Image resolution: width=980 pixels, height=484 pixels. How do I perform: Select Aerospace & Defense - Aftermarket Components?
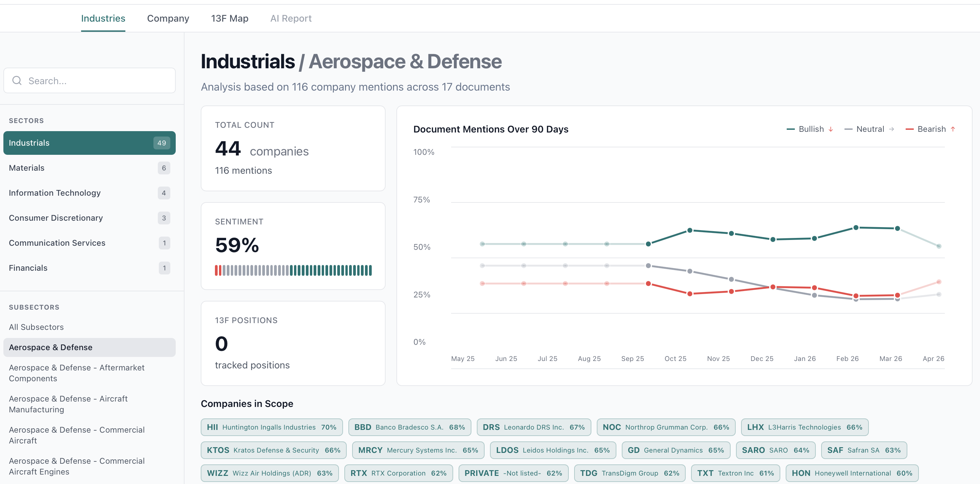coord(90,373)
